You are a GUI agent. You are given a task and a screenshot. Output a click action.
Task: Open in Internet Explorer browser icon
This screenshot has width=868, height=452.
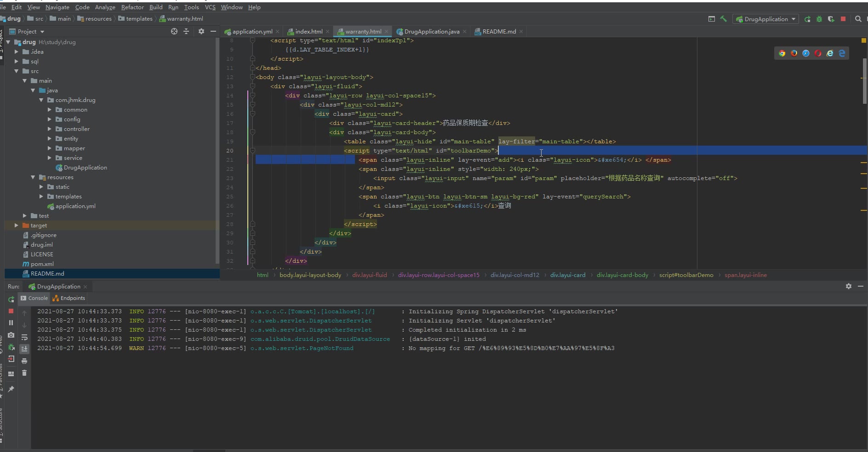830,53
